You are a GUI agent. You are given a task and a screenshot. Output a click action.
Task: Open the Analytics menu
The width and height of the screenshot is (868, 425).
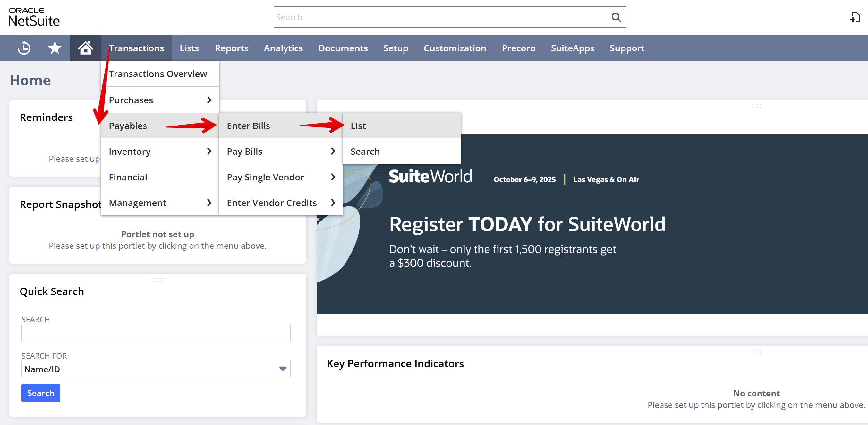(283, 48)
